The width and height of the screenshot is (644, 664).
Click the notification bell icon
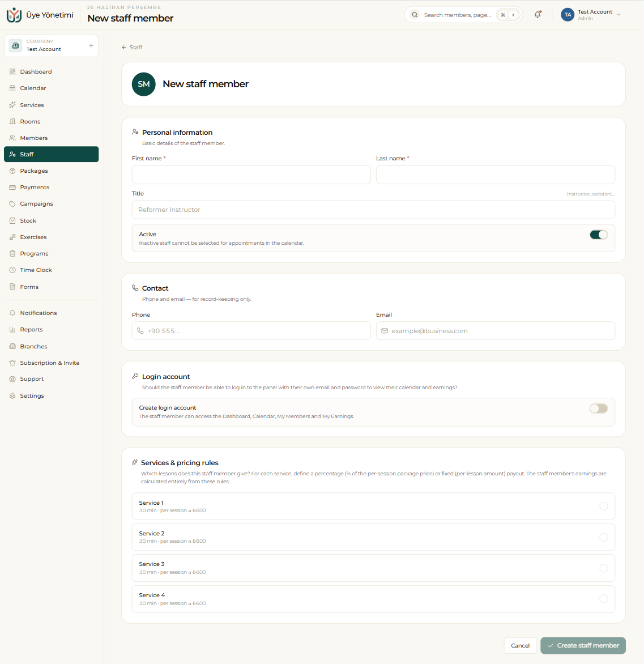coord(538,14)
